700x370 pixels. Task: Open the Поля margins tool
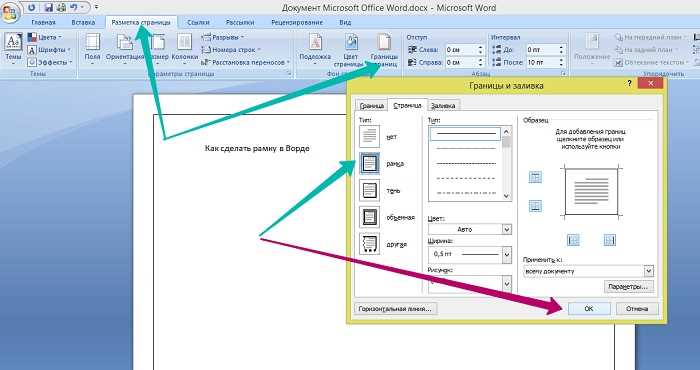coord(92,48)
